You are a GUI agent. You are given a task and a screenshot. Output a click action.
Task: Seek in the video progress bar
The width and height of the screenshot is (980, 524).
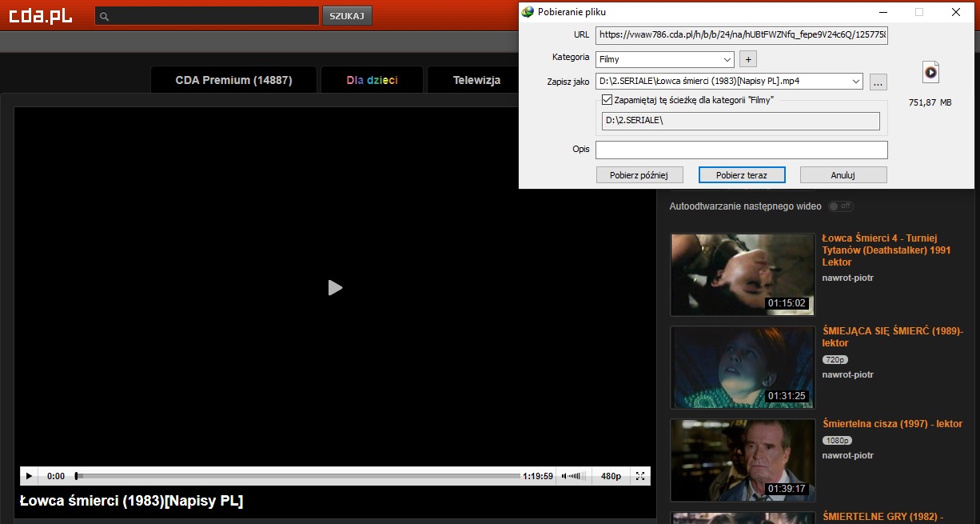coord(298,476)
